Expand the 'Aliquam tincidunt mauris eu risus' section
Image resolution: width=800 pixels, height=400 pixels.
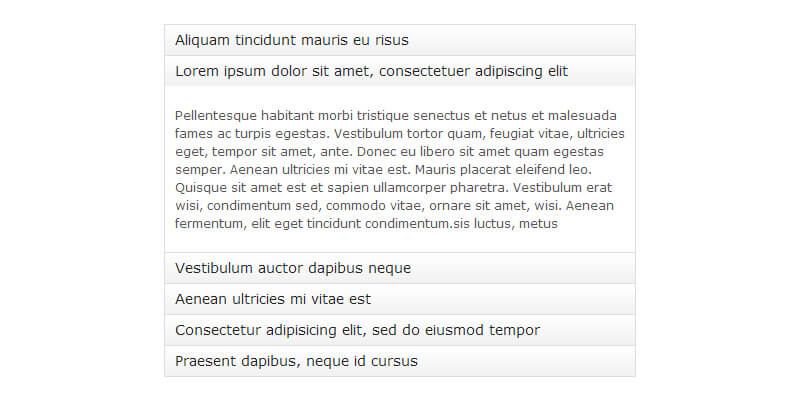pyautogui.click(x=399, y=40)
